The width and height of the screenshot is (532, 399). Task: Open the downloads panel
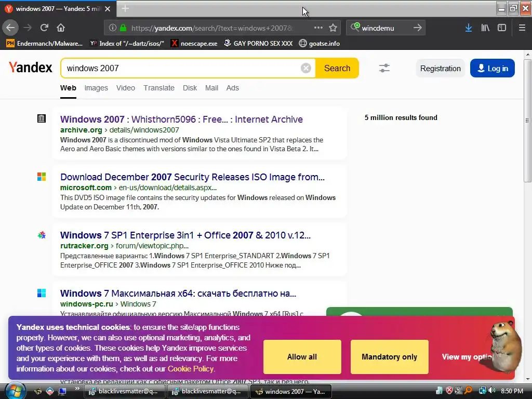point(469,28)
